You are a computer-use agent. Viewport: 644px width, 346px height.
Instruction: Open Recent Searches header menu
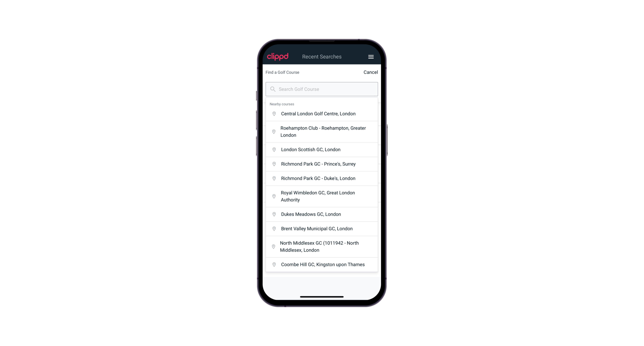pyautogui.click(x=371, y=57)
